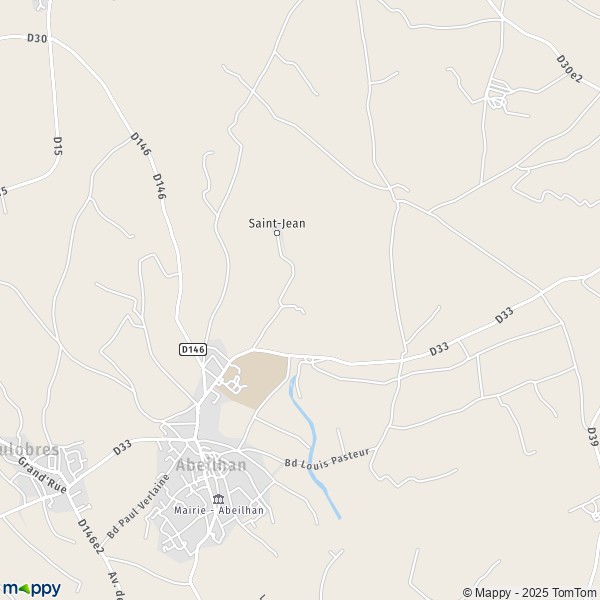
Task: Click the Grand'Rue street label
Action: (x=42, y=475)
